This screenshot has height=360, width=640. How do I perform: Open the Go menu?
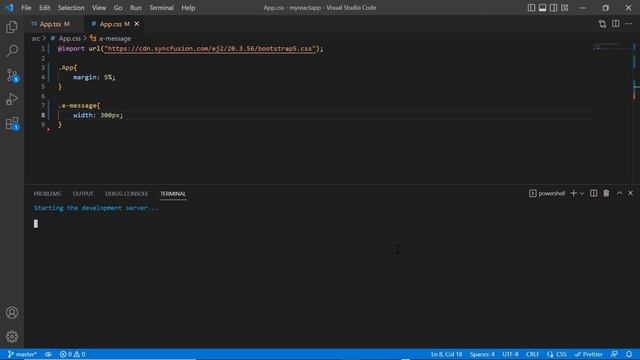[x=118, y=8]
